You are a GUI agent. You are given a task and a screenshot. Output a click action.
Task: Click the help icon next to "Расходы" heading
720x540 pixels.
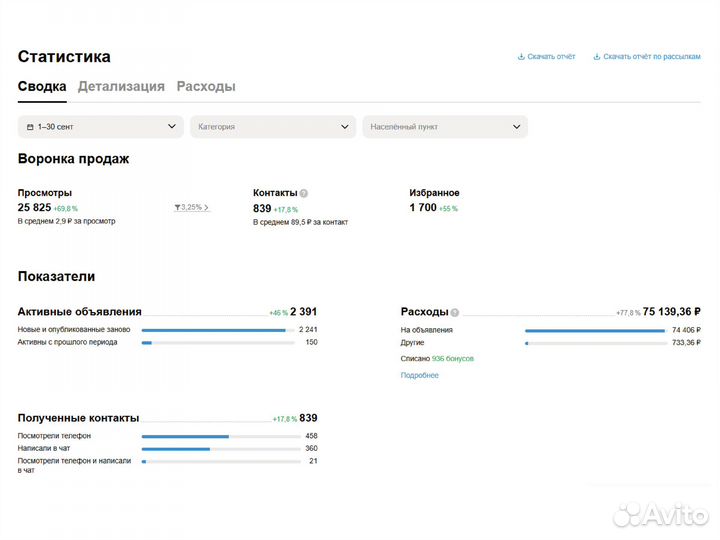tap(455, 312)
